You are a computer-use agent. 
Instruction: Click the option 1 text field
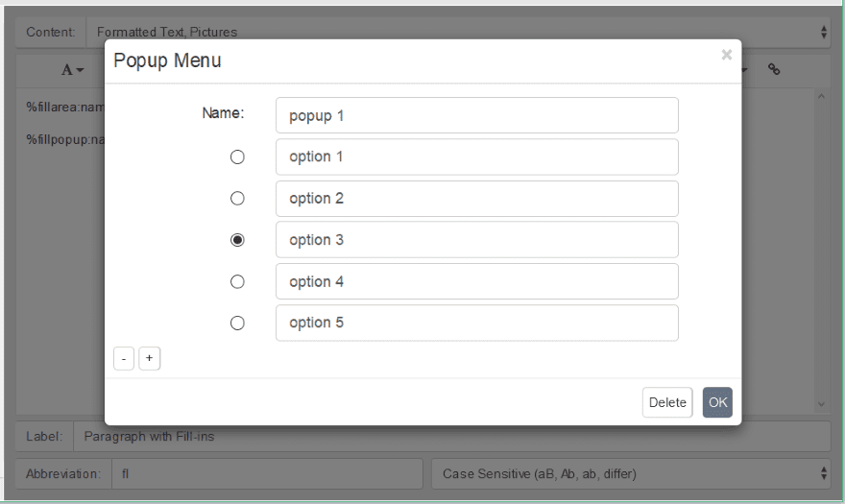[476, 157]
